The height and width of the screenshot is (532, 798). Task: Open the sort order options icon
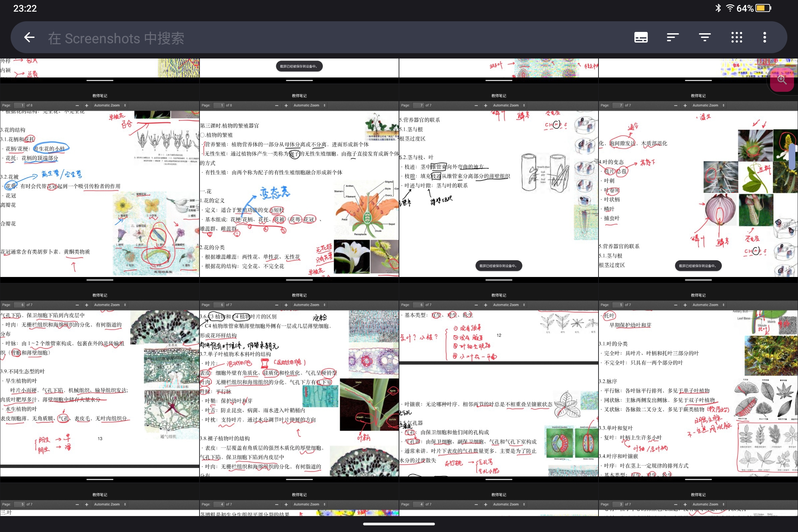point(672,37)
